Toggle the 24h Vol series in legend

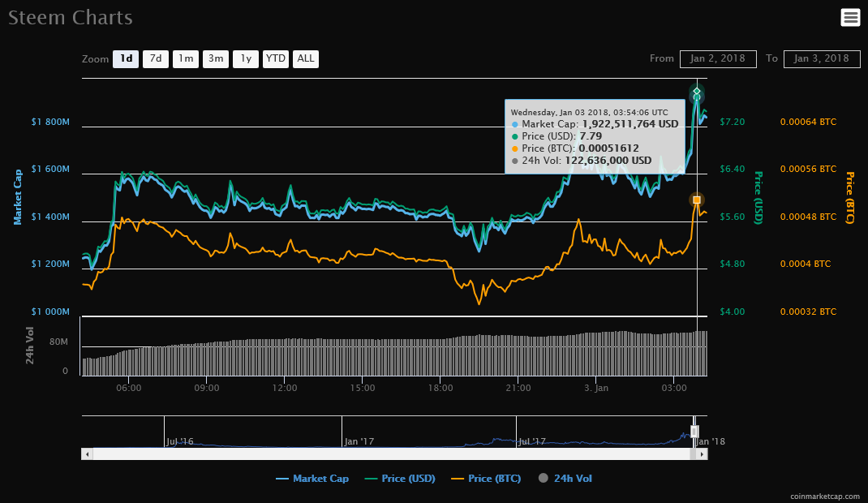565,479
